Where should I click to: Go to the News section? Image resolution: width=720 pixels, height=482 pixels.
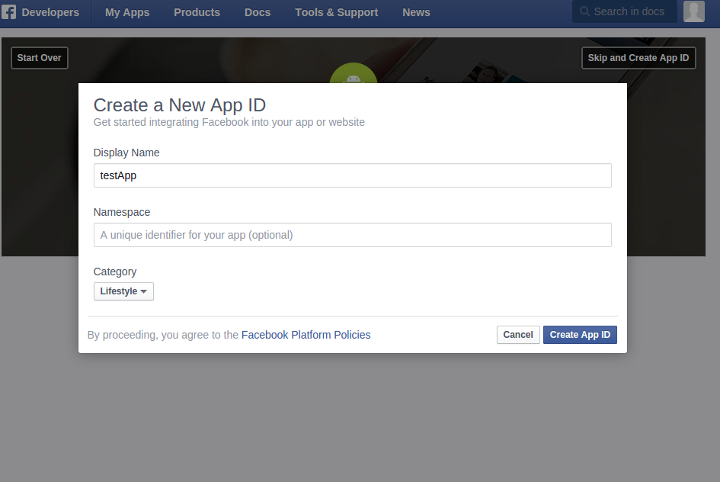pos(416,12)
